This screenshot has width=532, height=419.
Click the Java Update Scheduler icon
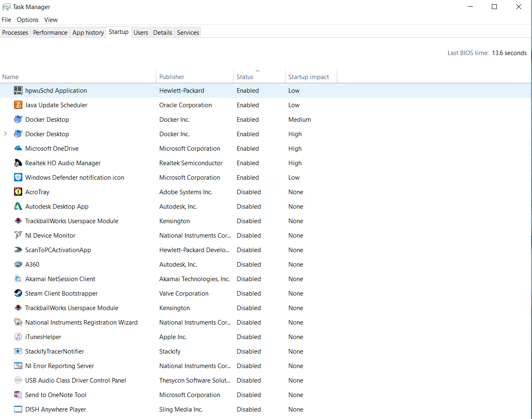[18, 105]
